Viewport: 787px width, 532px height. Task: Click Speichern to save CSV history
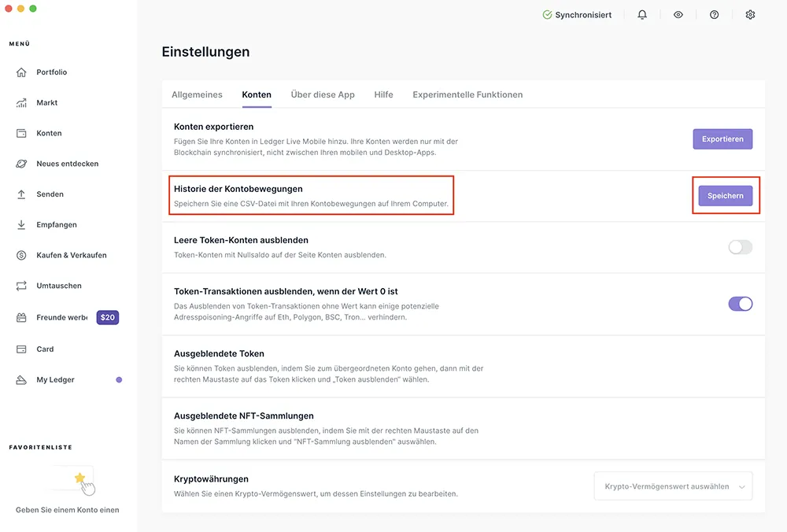pos(726,196)
